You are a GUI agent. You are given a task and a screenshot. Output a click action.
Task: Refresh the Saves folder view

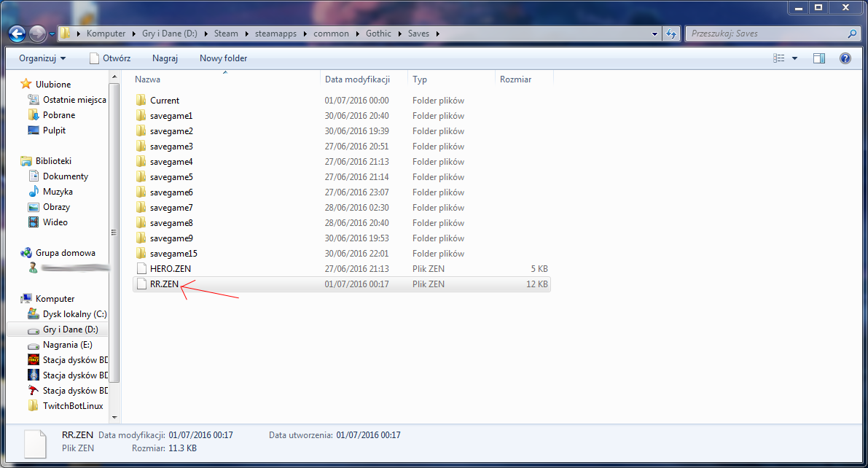pos(671,34)
